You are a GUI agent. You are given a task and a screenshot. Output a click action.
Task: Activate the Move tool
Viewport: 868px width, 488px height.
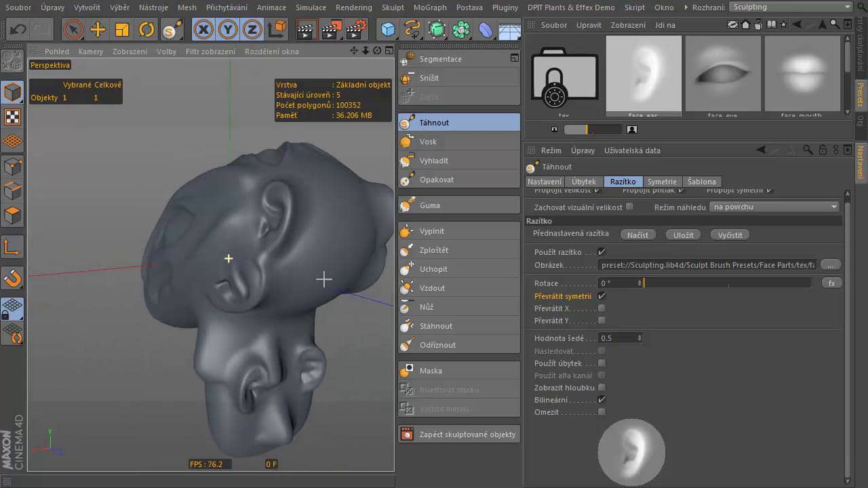pos(98,30)
